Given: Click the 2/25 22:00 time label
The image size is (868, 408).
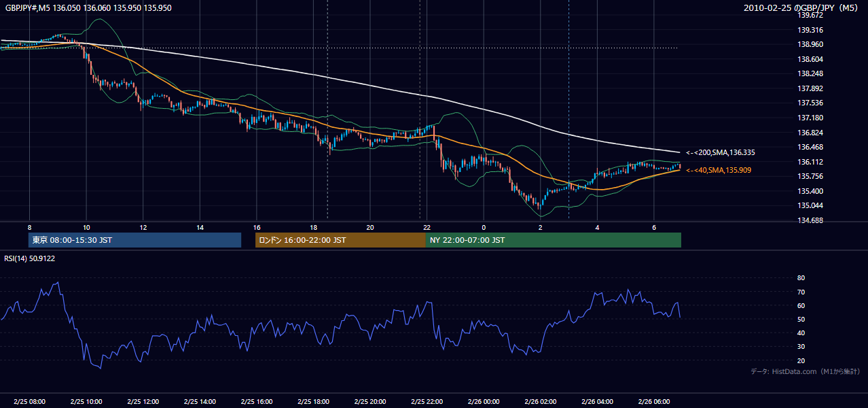Looking at the screenshot, I should coord(427,402).
